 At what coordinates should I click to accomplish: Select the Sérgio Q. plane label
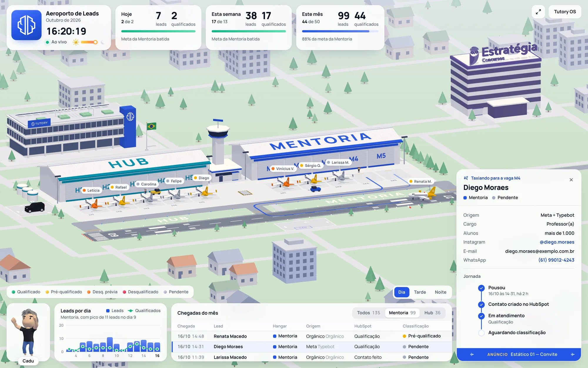(311, 165)
